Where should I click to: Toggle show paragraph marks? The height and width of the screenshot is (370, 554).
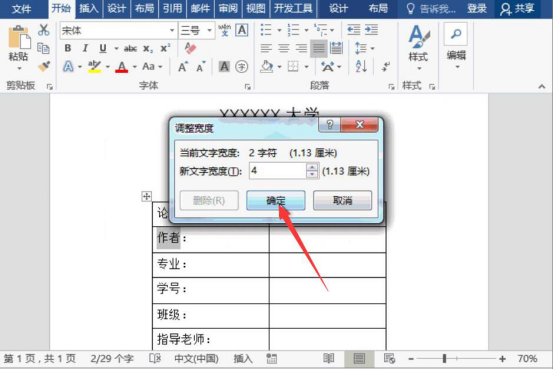coord(385,66)
